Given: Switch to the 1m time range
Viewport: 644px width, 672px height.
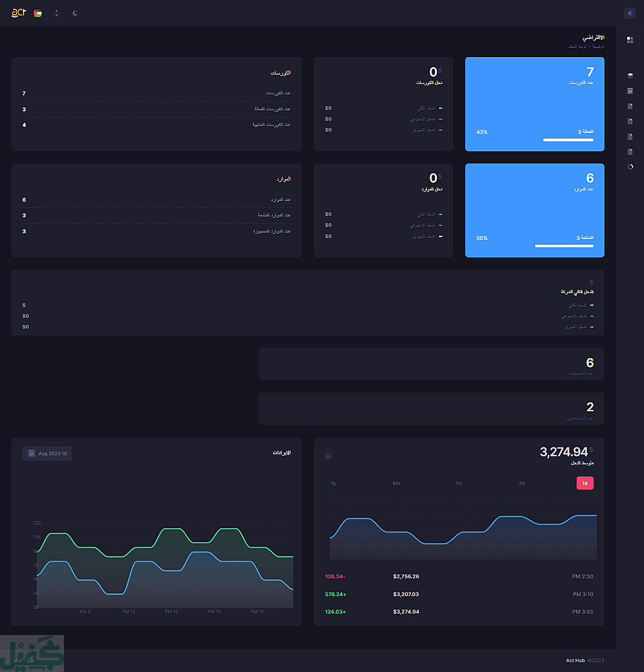Looking at the screenshot, I should (458, 483).
